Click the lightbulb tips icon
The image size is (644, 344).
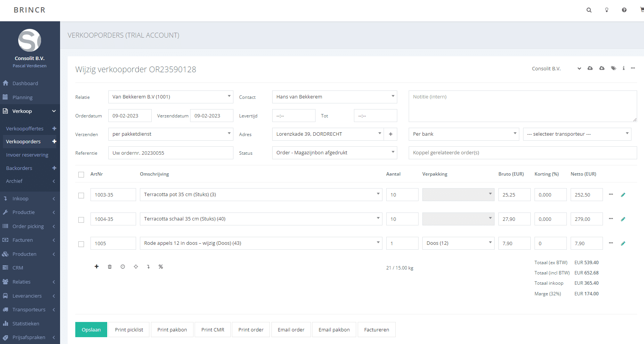coord(607,10)
